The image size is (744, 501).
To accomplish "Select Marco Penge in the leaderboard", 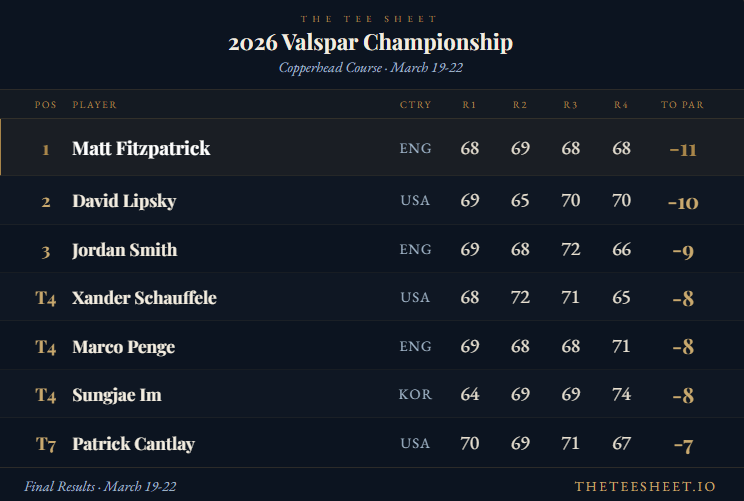I will (123, 347).
